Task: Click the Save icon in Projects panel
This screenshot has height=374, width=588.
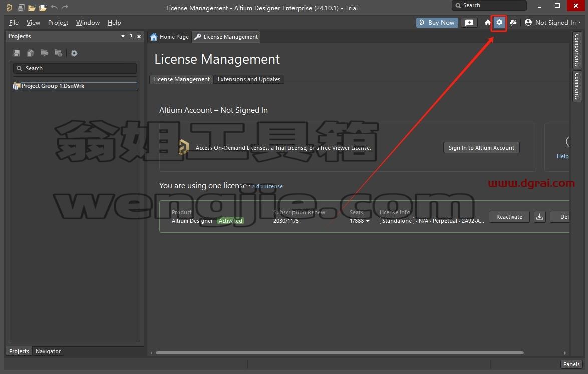Action: pyautogui.click(x=17, y=53)
